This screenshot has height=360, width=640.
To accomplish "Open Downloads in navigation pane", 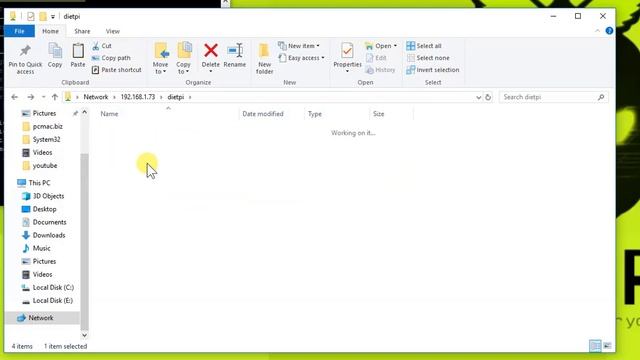I will tap(49, 235).
